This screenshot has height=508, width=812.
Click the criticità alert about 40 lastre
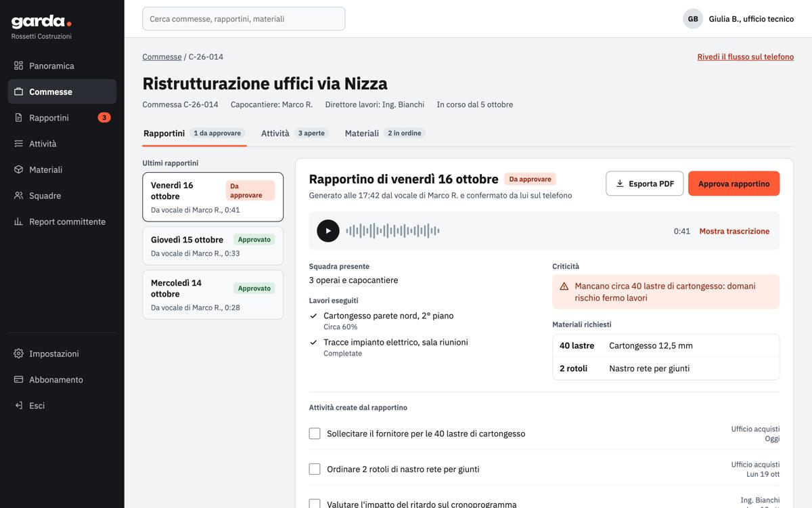click(666, 292)
